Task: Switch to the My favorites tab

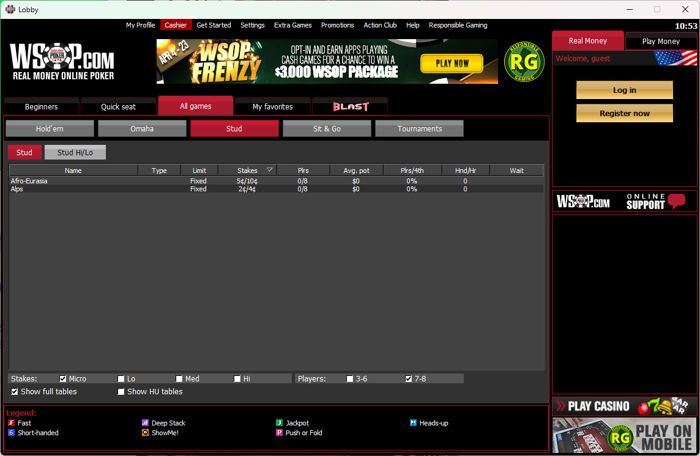Action: [x=272, y=106]
